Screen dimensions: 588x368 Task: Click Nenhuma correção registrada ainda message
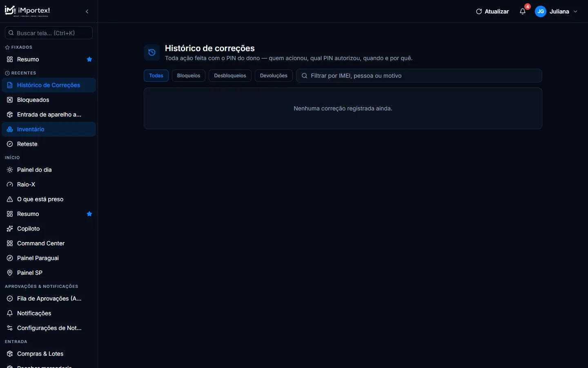(x=343, y=108)
